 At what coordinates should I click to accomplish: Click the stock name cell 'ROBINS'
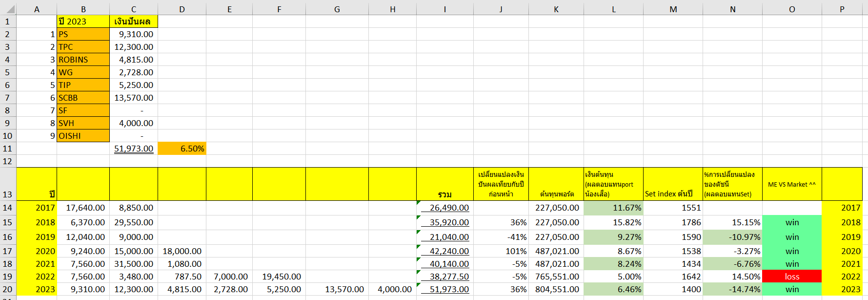(x=83, y=60)
